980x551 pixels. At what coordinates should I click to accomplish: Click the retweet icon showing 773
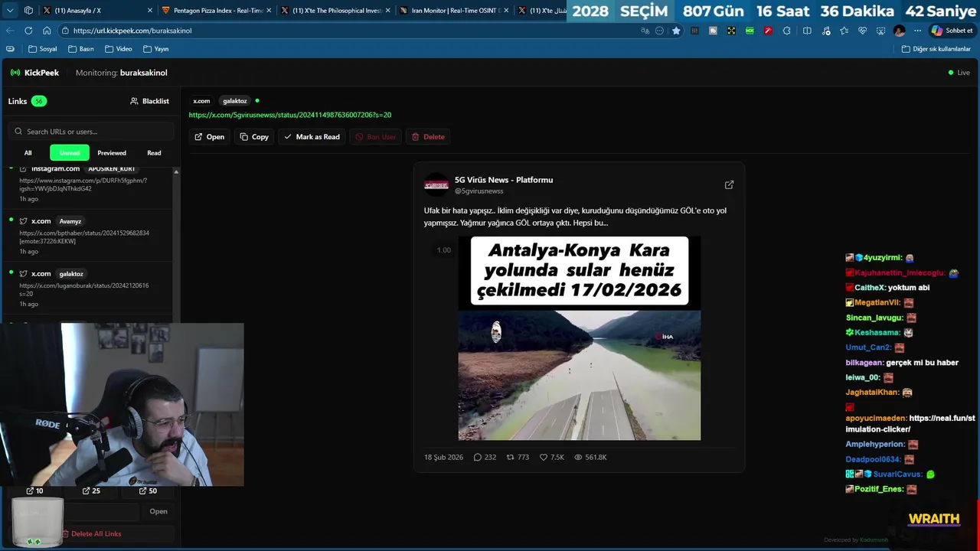point(511,457)
